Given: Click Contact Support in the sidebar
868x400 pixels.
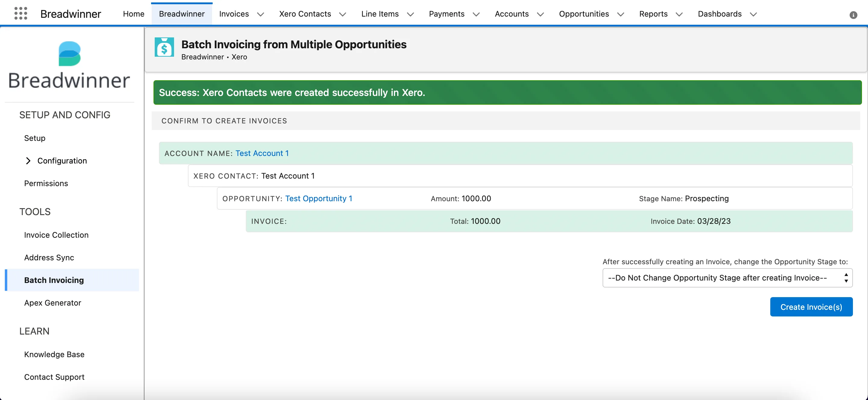Looking at the screenshot, I should [x=54, y=377].
